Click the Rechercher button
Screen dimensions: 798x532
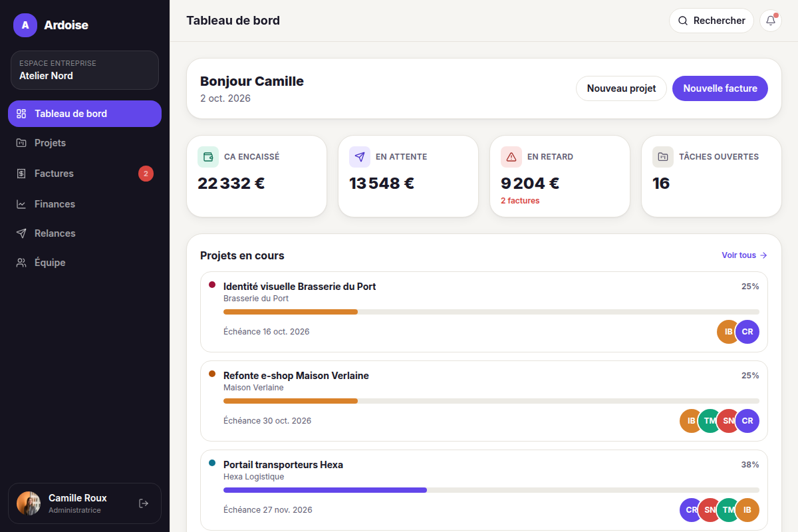click(x=711, y=21)
